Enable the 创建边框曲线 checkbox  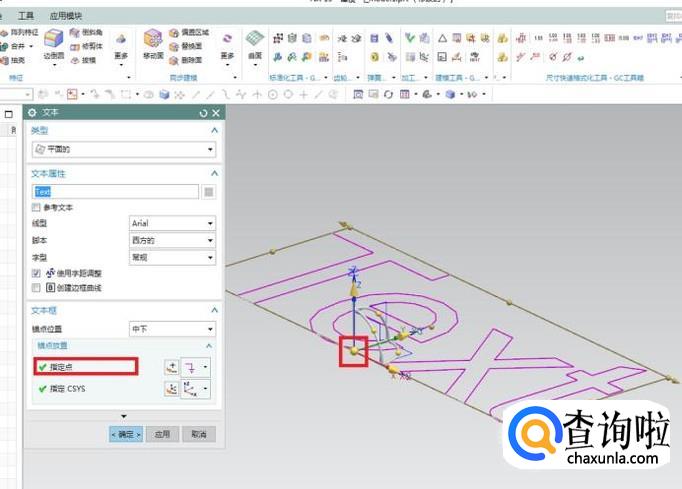(x=36, y=287)
